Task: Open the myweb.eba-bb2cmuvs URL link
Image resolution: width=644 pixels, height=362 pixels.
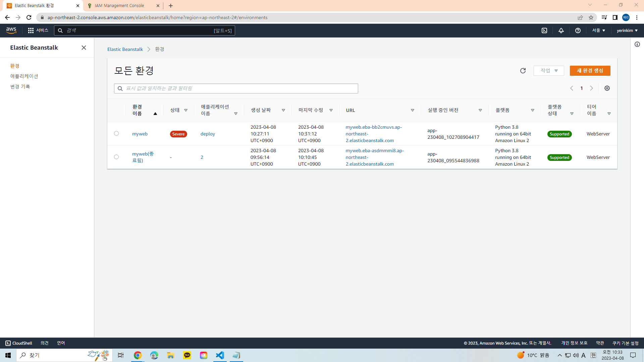Action: point(374,134)
